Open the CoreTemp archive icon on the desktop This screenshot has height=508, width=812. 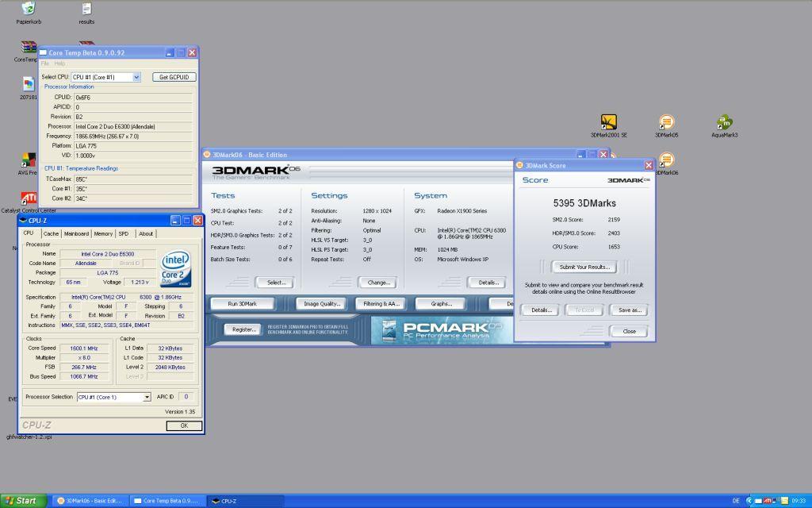pyautogui.click(x=28, y=47)
